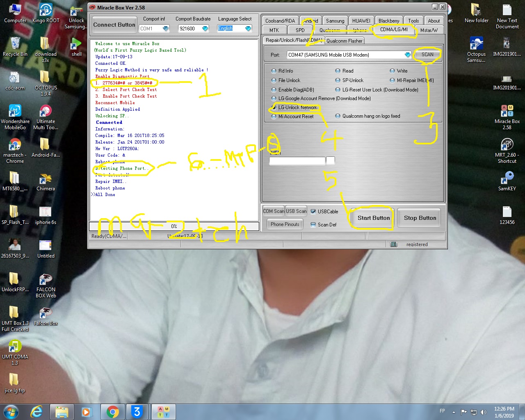Image resolution: width=525 pixels, height=420 pixels.
Task: Launch UMT CDMA 1.3 shortcut
Action: [15, 352]
